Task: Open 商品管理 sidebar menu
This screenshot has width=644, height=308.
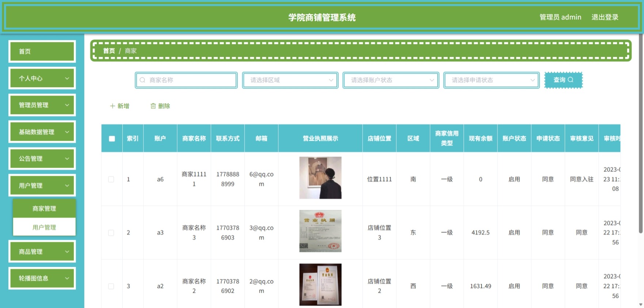Action: pos(42,251)
